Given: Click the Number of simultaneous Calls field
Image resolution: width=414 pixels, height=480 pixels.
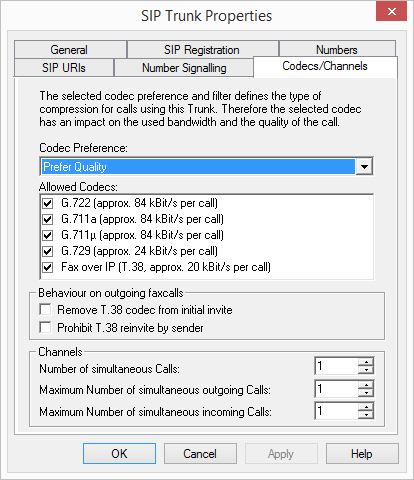Looking at the screenshot, I should coord(336,366).
